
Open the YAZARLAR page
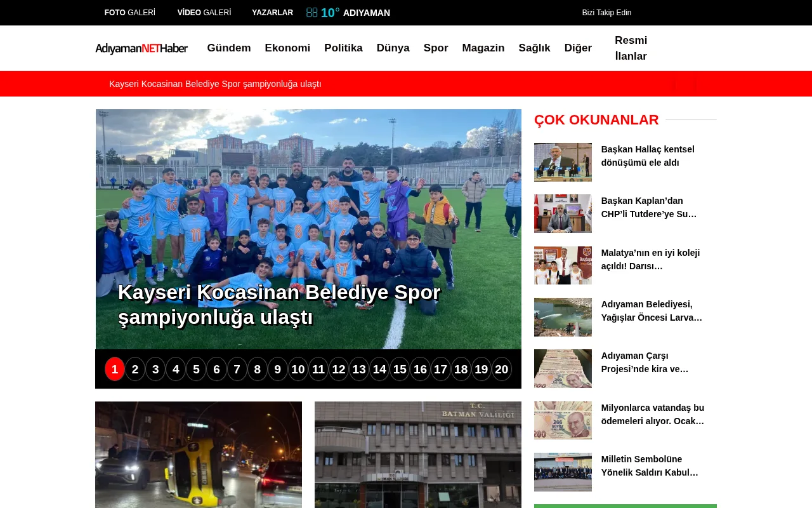pos(272,12)
